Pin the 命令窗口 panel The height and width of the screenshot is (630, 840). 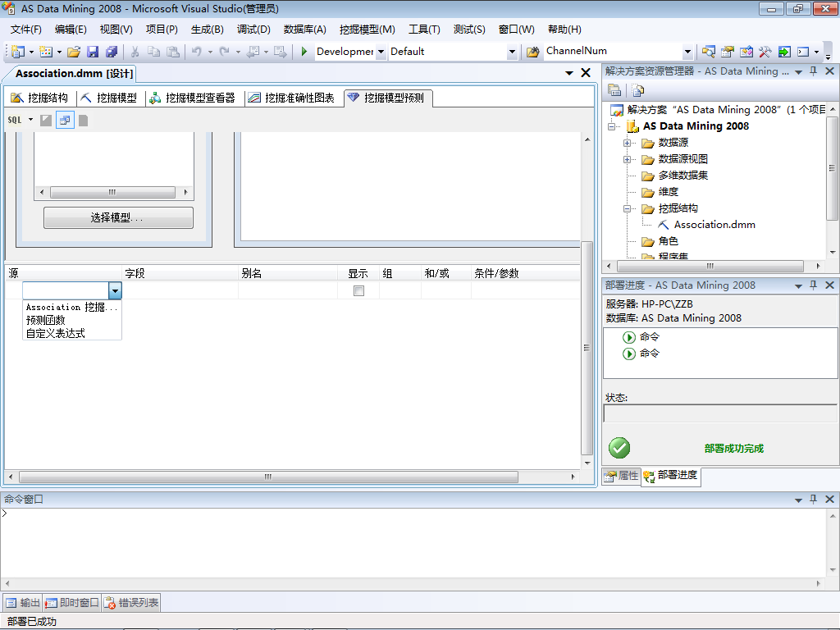(813, 499)
